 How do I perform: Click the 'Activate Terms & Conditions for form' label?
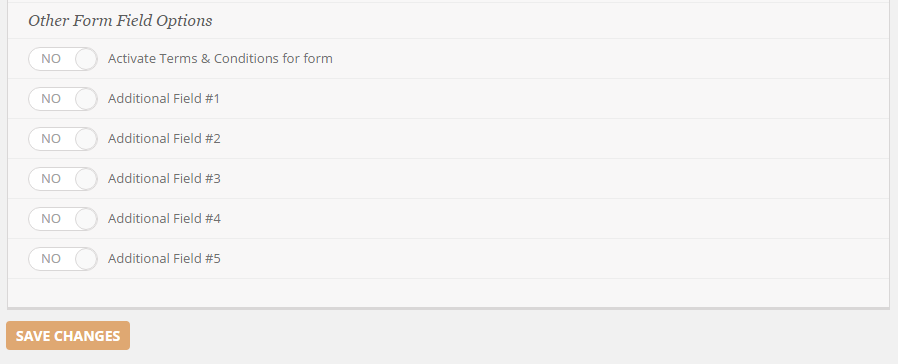click(220, 58)
